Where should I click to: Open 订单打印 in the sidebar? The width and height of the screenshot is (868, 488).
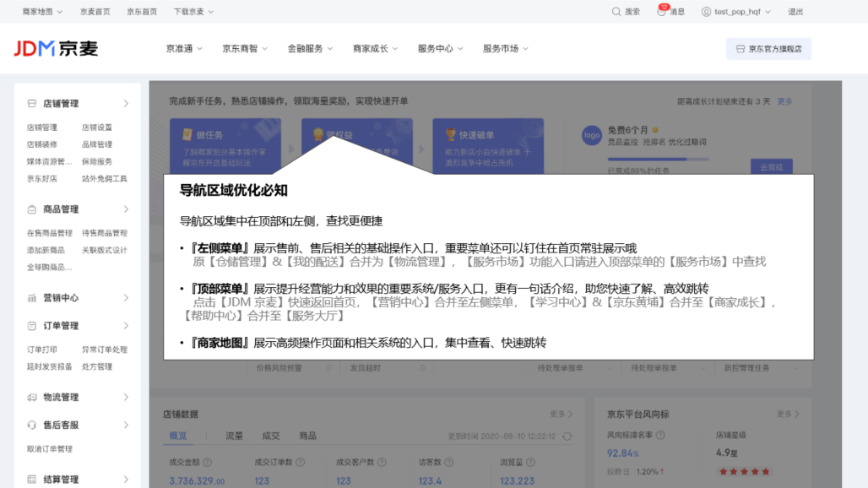pos(42,350)
